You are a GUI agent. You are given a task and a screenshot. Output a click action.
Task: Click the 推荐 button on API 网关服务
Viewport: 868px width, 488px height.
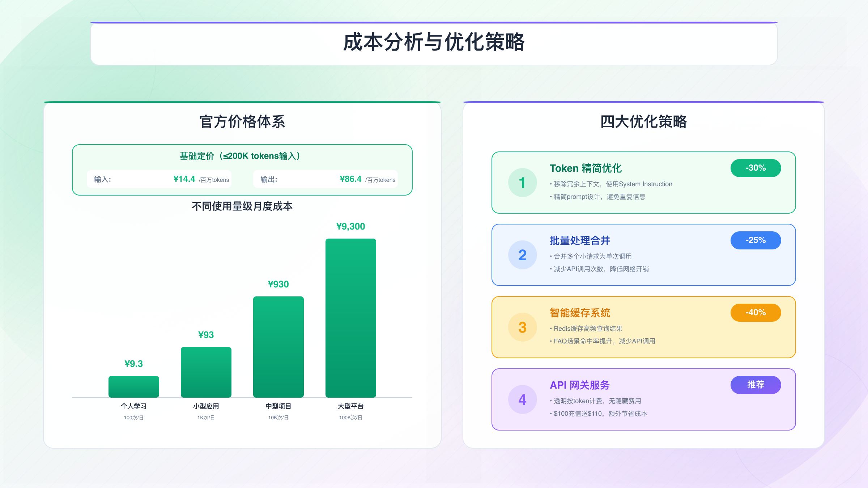click(x=756, y=385)
